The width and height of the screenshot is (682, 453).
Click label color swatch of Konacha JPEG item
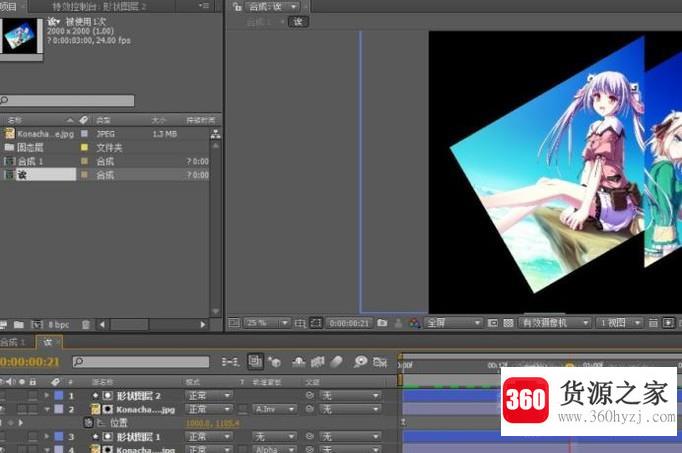[84, 133]
